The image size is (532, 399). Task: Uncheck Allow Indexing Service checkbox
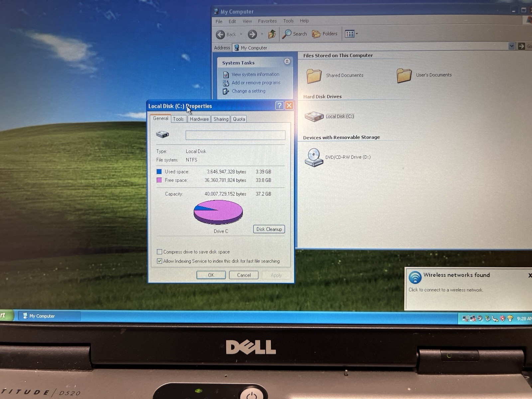[159, 261]
